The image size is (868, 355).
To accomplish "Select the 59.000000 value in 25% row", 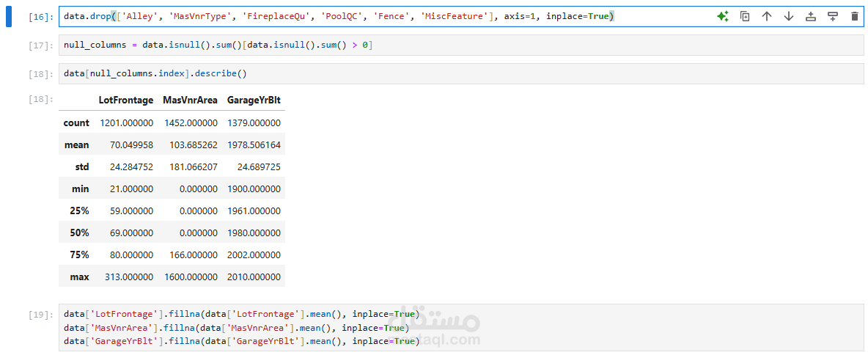I will [x=132, y=211].
